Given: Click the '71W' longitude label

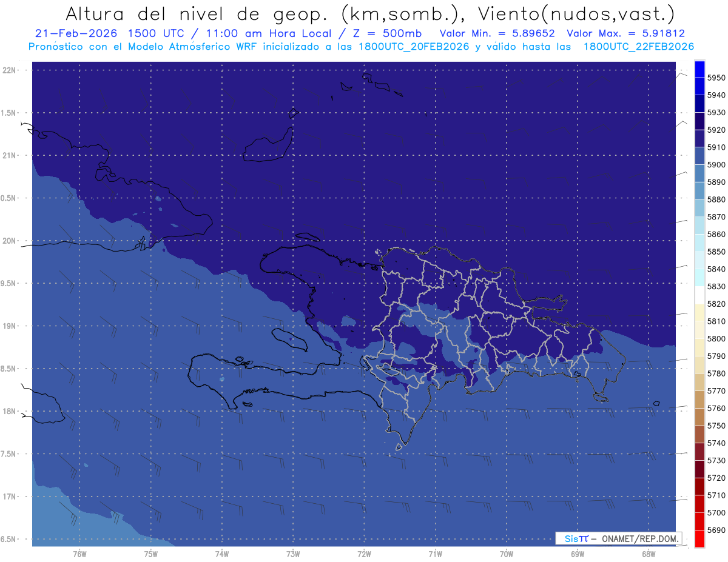Looking at the screenshot, I should [x=435, y=554].
